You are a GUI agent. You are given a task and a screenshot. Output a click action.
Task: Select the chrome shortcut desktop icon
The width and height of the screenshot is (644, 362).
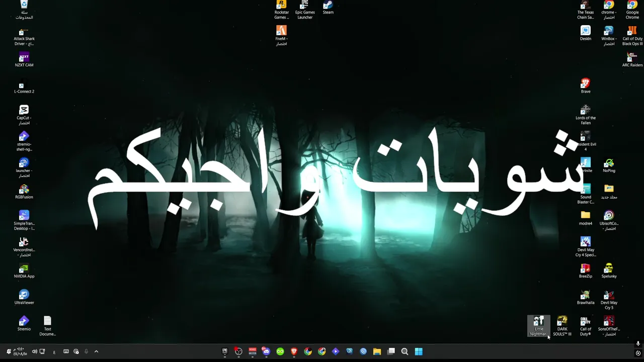pos(609,10)
